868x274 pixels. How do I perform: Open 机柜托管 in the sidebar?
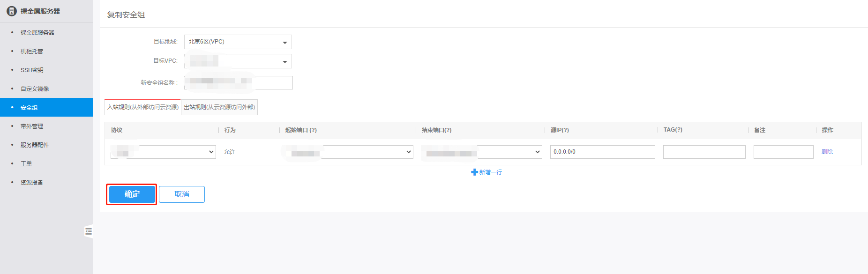(32, 51)
